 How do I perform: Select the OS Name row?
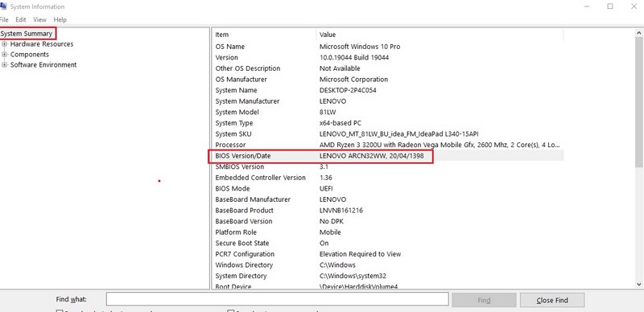point(388,47)
